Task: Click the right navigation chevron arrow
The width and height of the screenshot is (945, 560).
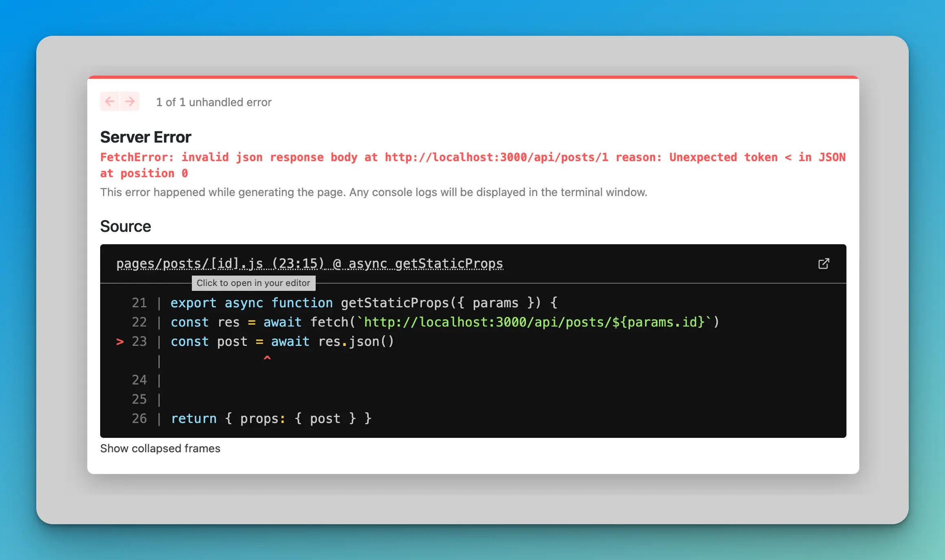Action: (128, 101)
